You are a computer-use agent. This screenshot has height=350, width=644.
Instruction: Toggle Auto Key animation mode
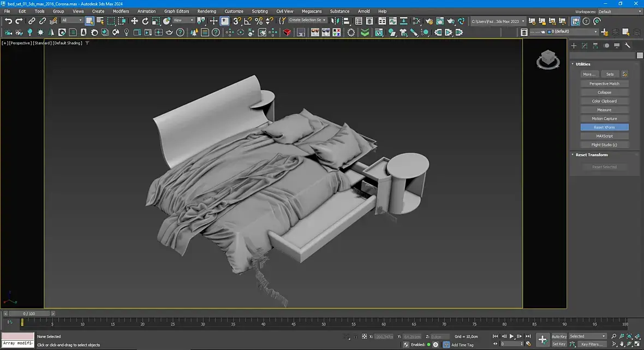point(559,336)
